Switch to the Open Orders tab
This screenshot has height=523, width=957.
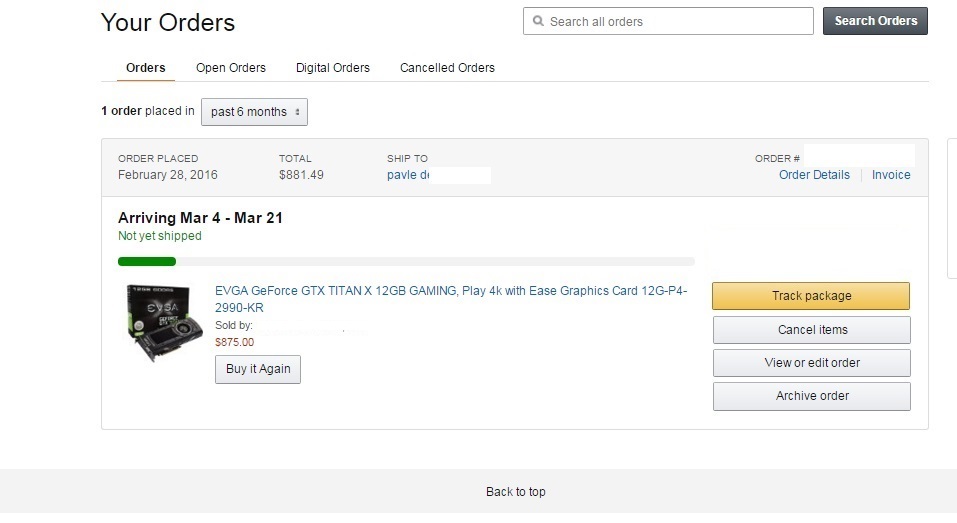tap(231, 68)
